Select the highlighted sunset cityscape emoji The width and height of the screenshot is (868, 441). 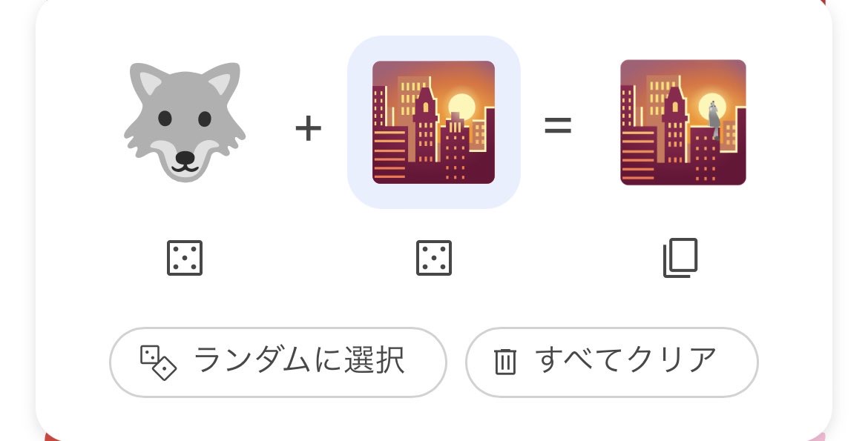[433, 122]
